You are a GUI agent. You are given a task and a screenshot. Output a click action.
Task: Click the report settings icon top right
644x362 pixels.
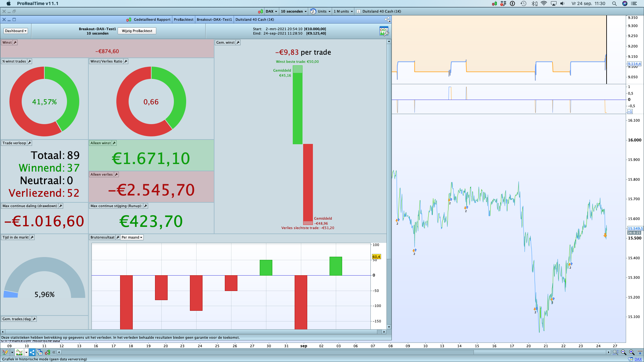coord(384,31)
